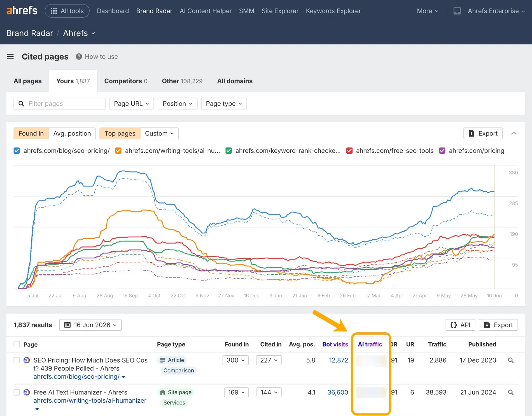Image resolution: width=532 pixels, height=416 pixels.
Task: Click the How to use help icon
Action: 79,57
